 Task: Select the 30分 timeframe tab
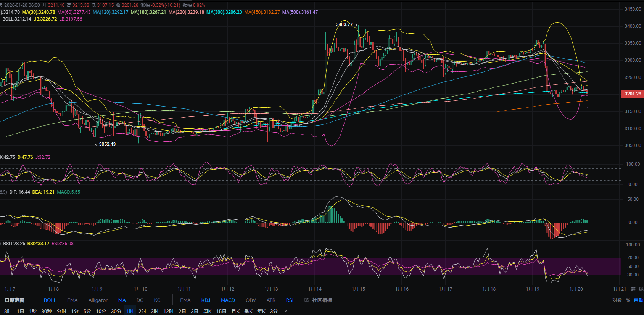point(116,311)
